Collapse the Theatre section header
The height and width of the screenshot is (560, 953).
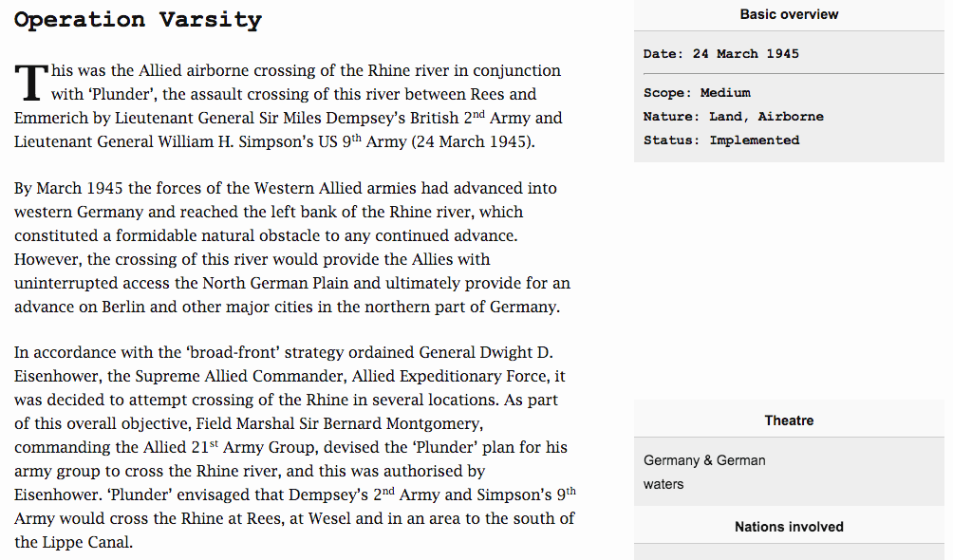[789, 420]
